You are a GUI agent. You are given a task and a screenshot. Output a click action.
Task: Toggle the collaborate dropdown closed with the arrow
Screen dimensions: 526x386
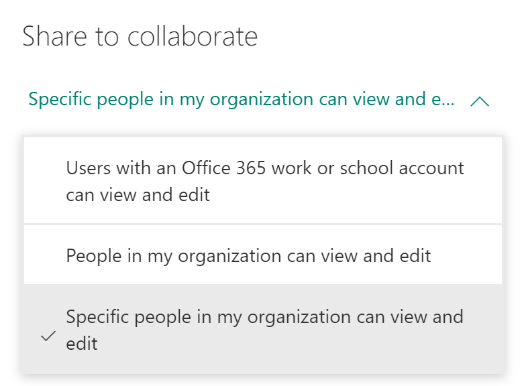(480, 102)
